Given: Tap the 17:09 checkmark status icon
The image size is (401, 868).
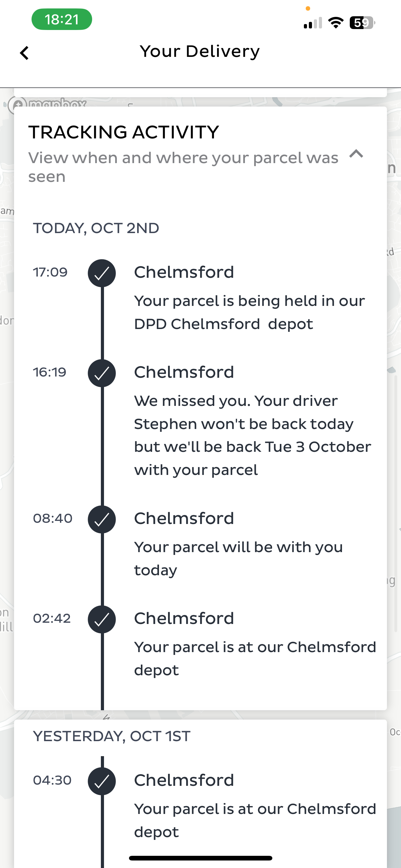Looking at the screenshot, I should coord(102,273).
